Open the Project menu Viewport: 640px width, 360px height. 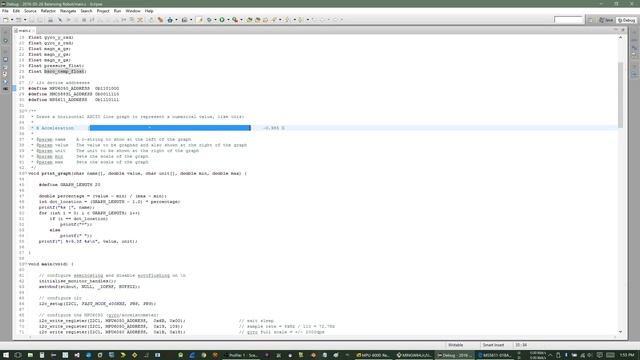tap(103, 11)
